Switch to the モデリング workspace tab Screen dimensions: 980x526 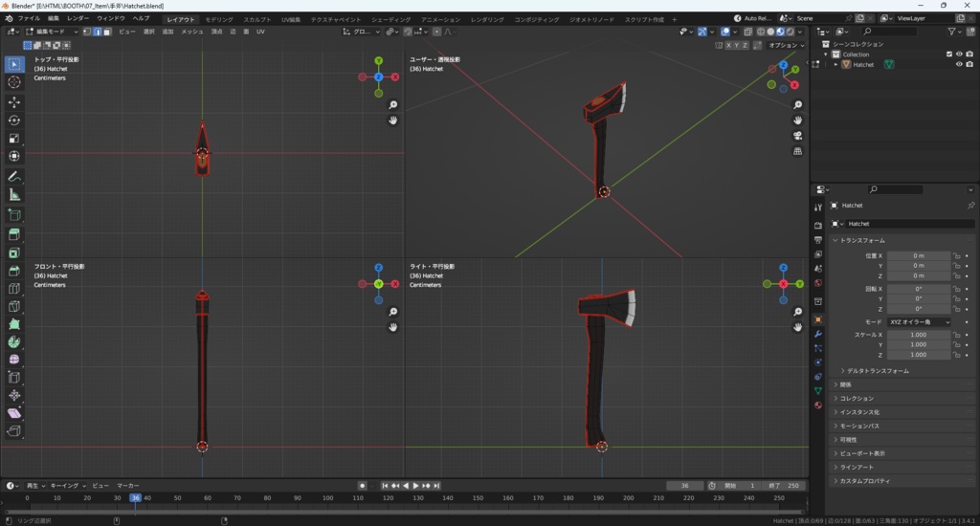click(219, 19)
